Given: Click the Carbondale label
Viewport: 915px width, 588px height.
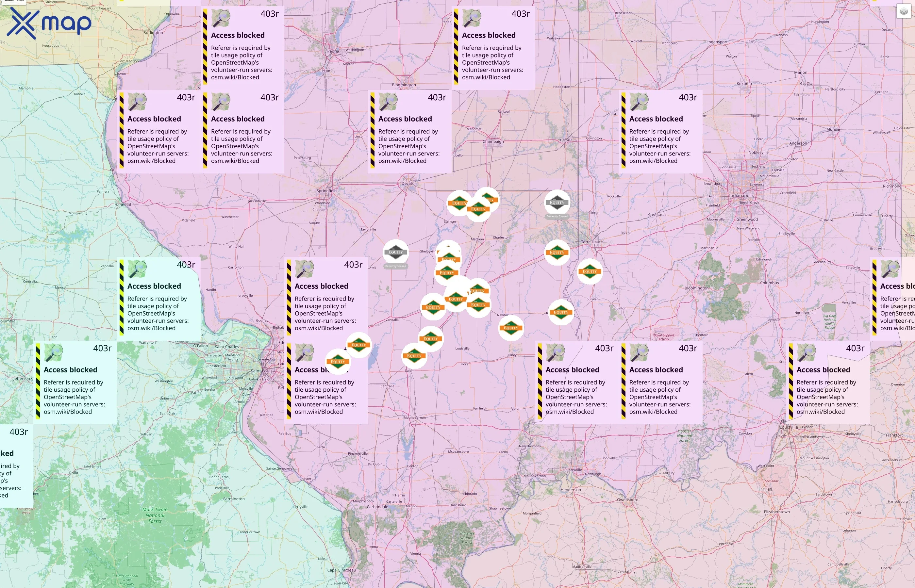Looking at the screenshot, I should point(377,507).
